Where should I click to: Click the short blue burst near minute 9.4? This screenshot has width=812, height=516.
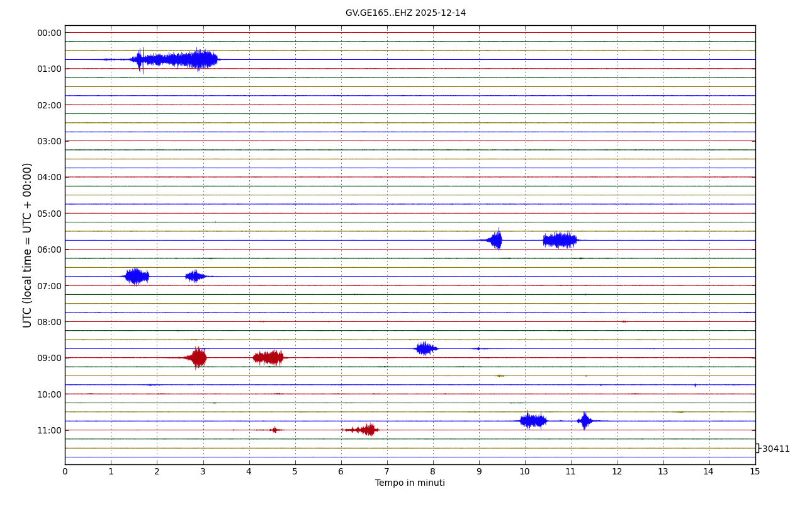(x=496, y=240)
